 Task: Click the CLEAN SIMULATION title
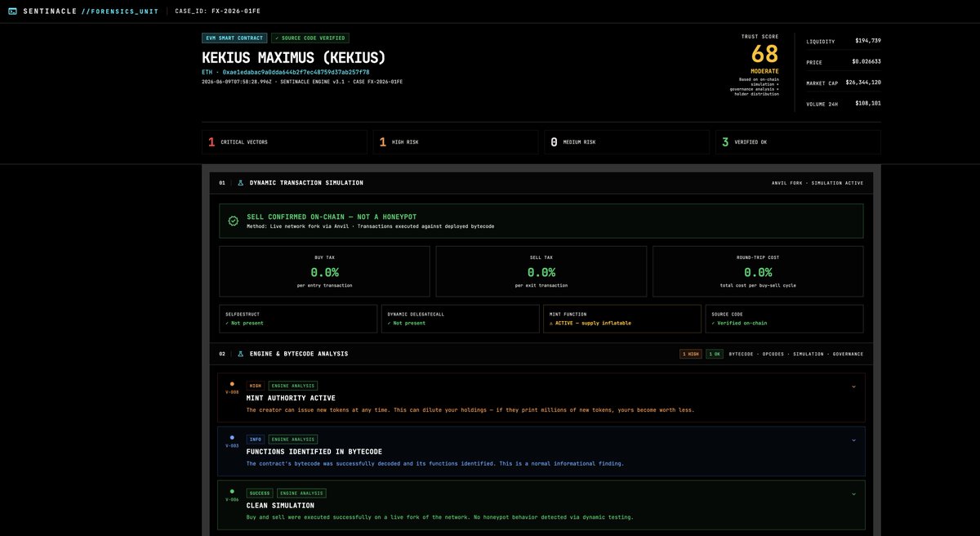(279, 505)
